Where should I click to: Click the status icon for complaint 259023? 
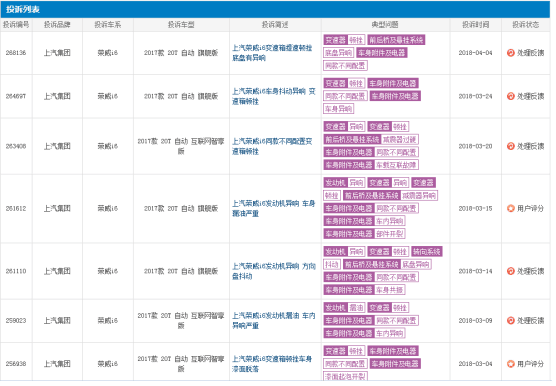pyautogui.click(x=511, y=320)
